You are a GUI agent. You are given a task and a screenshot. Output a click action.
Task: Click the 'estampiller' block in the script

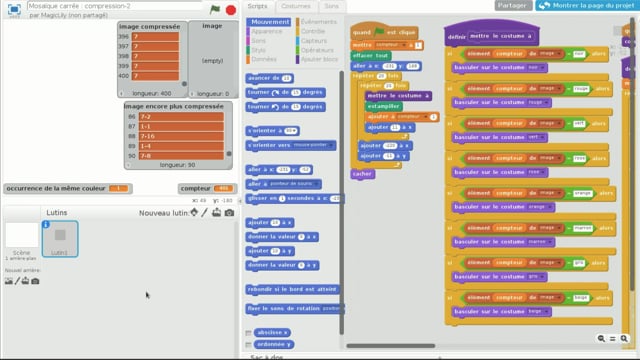(383, 107)
